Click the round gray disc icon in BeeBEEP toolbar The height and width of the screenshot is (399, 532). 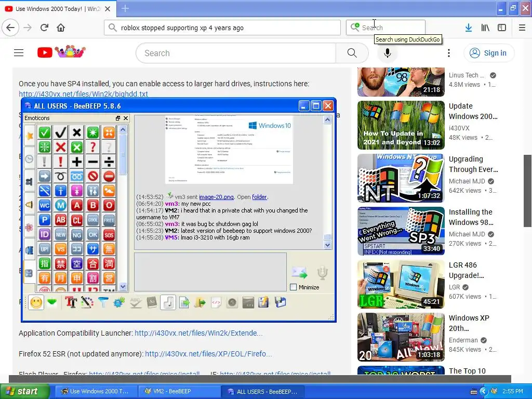point(232,302)
